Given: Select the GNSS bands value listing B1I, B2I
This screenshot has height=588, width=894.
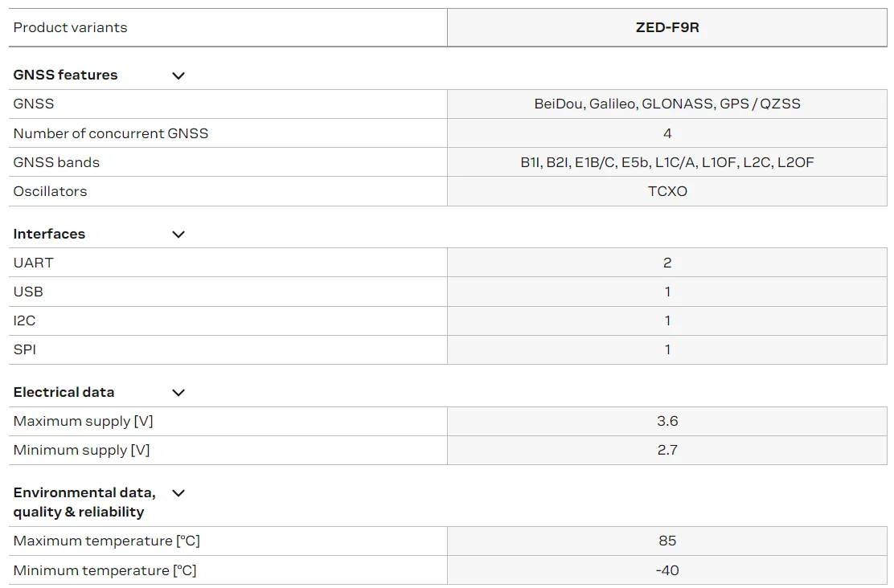Looking at the screenshot, I should (667, 162).
